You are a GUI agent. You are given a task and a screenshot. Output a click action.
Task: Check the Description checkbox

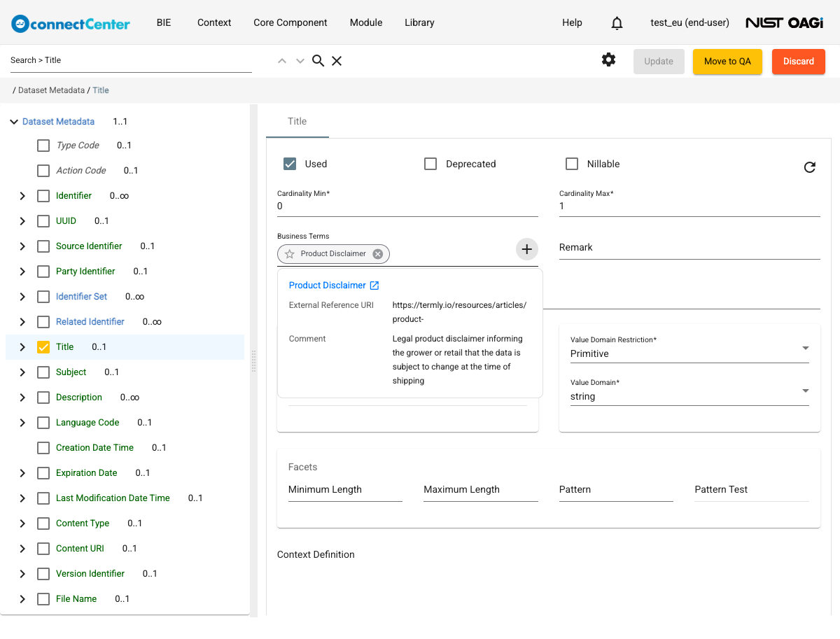tap(43, 398)
